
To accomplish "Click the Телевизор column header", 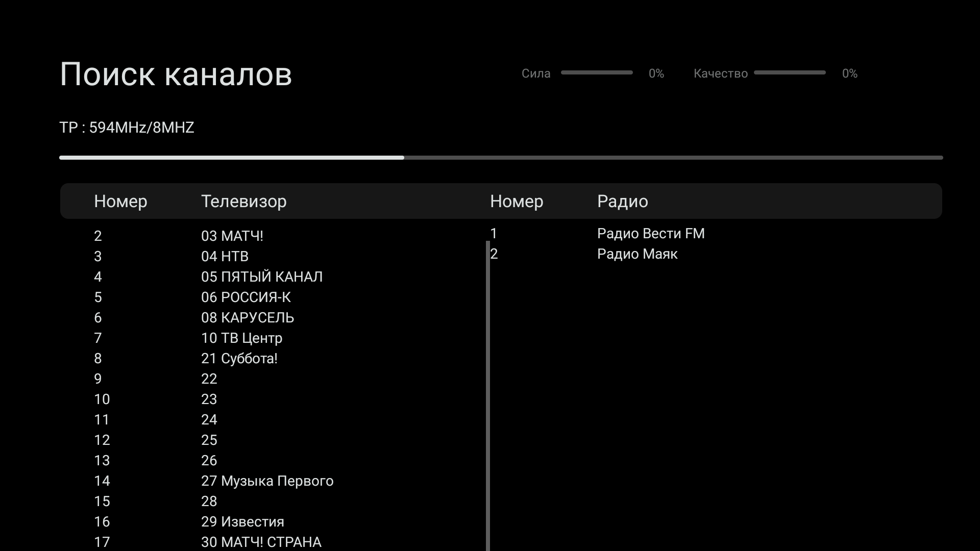I will pos(243,202).
